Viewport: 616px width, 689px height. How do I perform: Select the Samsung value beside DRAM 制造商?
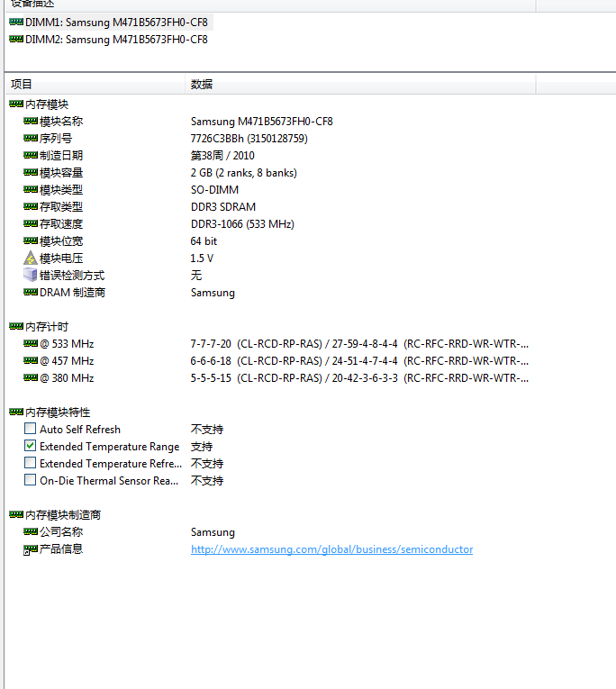pos(213,293)
